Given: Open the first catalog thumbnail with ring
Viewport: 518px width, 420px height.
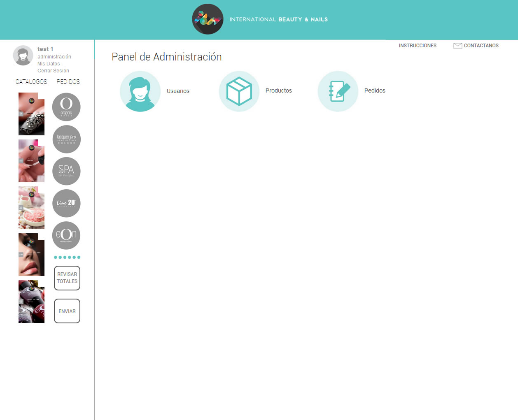Looking at the screenshot, I should click(31, 114).
